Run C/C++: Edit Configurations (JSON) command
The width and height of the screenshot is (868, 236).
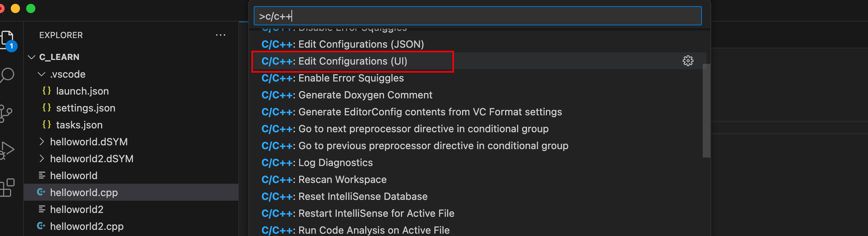point(343,44)
